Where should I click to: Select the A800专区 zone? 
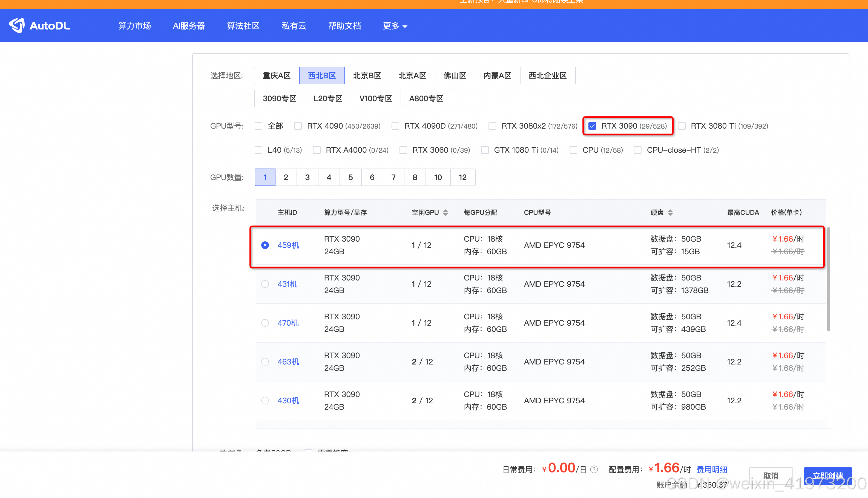pyautogui.click(x=426, y=99)
